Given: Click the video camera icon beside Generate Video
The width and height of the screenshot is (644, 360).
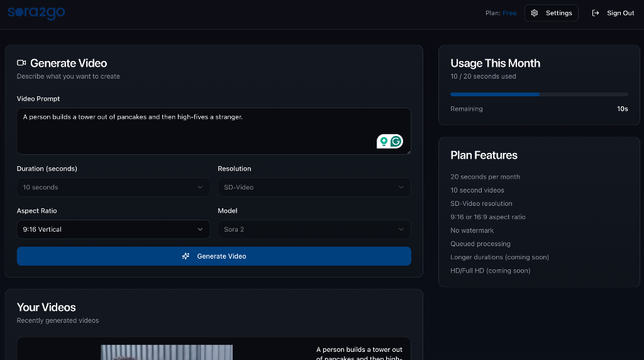Looking at the screenshot, I should pyautogui.click(x=21, y=63).
